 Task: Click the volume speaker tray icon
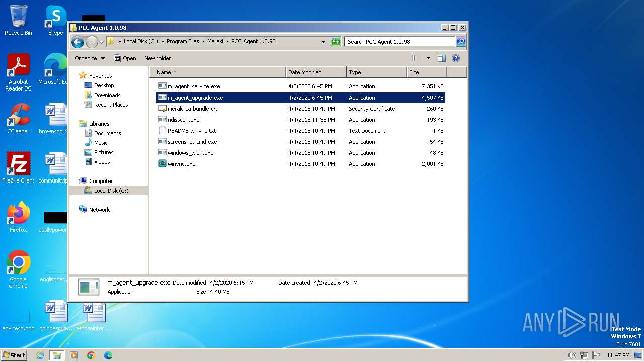coord(572,355)
